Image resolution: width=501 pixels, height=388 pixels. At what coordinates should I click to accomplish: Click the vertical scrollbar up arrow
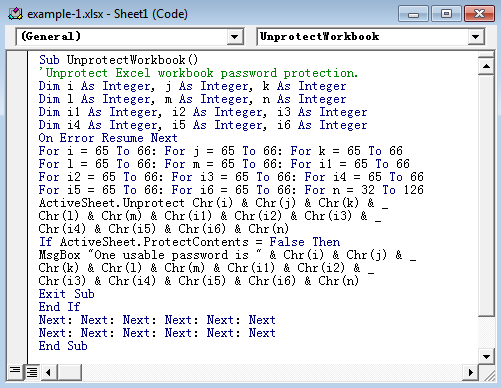(486, 66)
